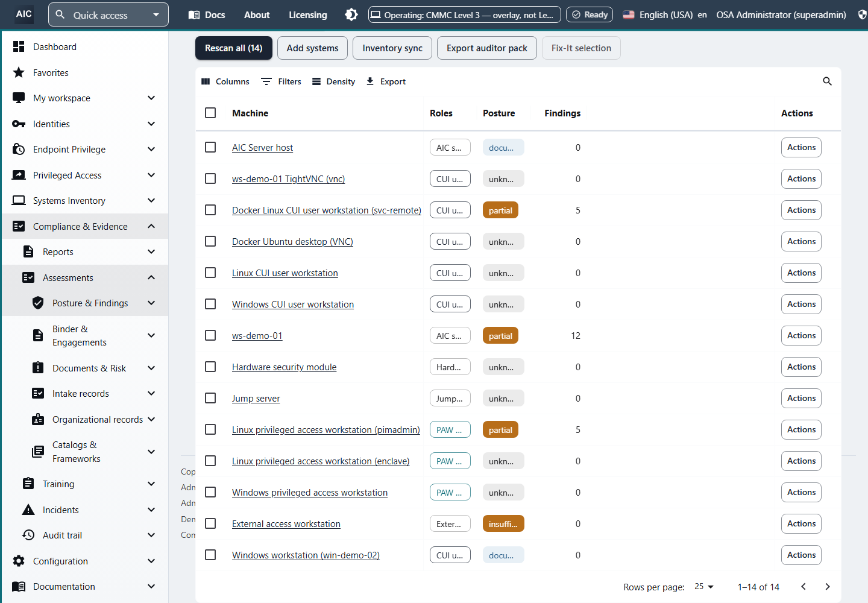Viewport: 868px width, 603px height.
Task: Click the Privileged Access icon
Action: coord(19,175)
